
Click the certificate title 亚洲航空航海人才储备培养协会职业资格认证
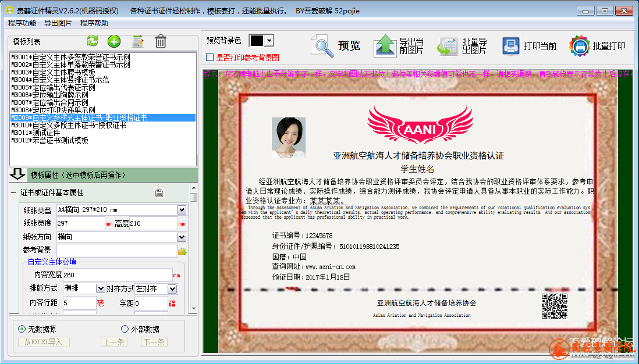pos(418,155)
